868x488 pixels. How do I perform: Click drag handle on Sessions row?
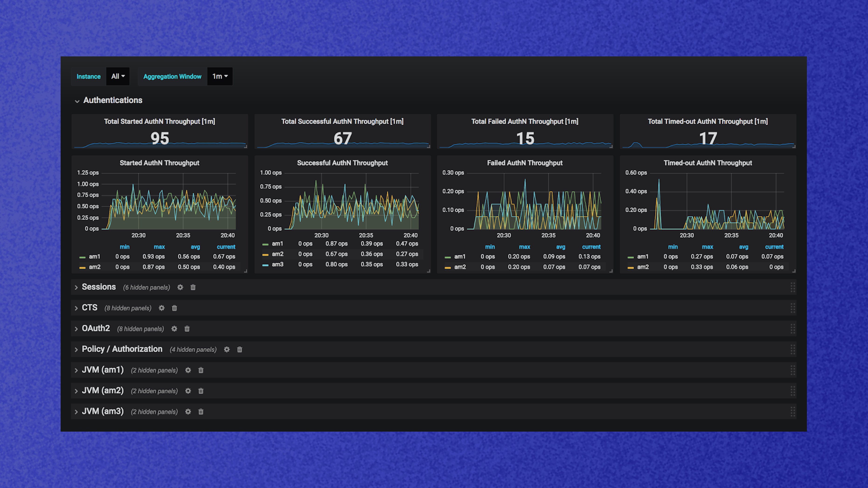792,287
